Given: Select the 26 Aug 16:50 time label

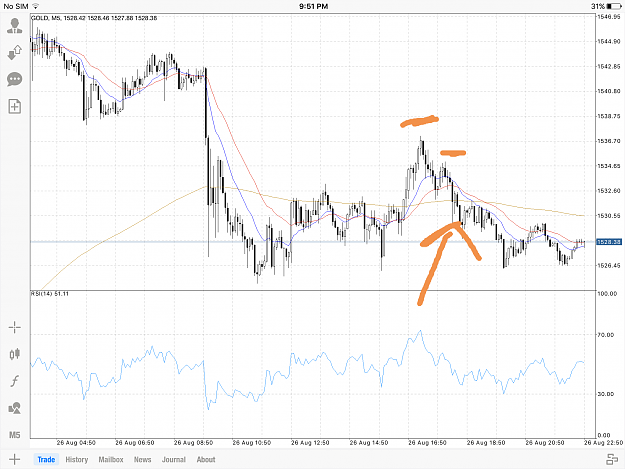Looking at the screenshot, I should click(x=427, y=443).
